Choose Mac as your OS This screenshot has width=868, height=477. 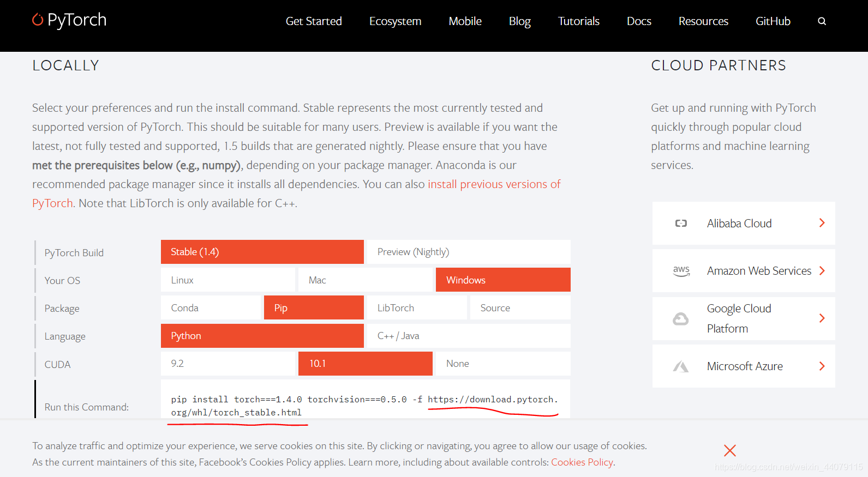tap(366, 280)
